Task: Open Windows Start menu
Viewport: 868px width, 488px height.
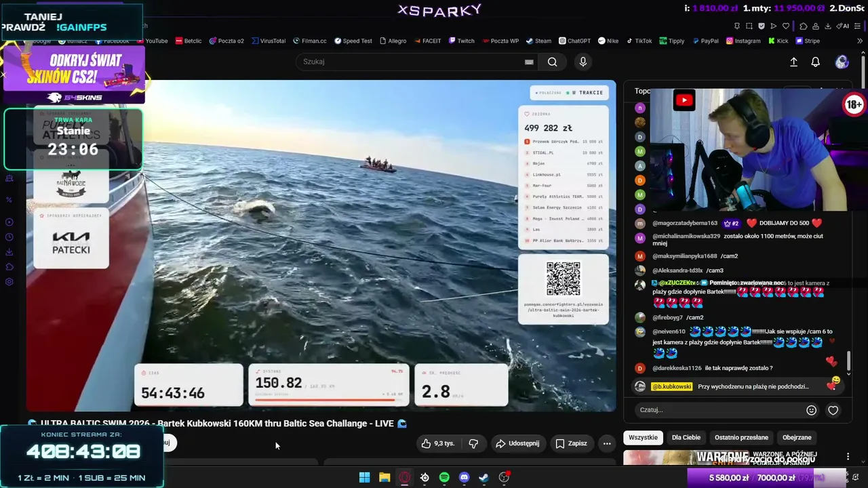Action: coord(364,477)
